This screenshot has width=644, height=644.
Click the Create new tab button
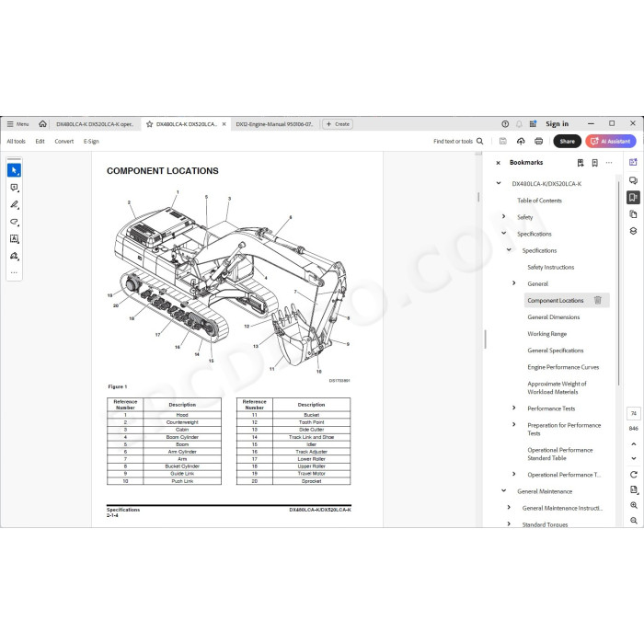click(x=338, y=124)
